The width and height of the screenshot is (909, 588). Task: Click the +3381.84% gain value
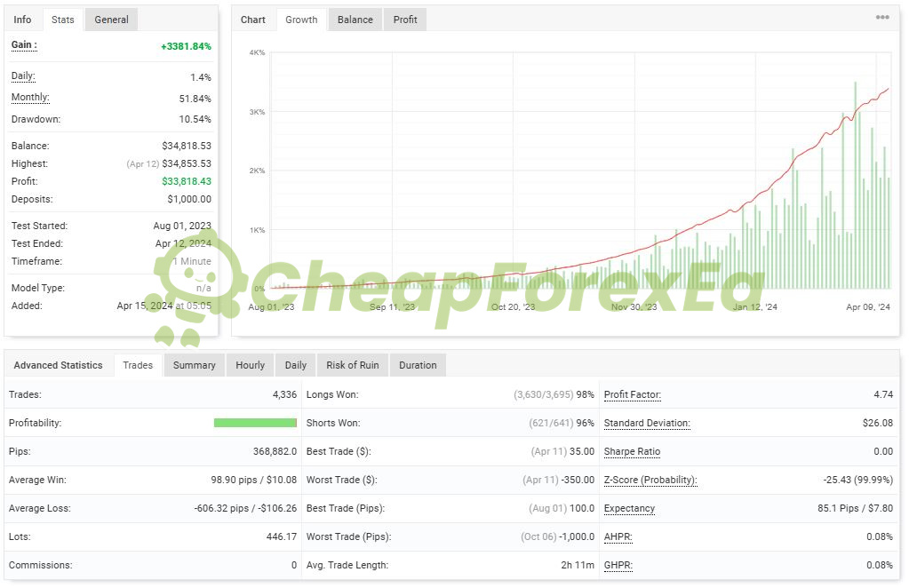pos(186,46)
